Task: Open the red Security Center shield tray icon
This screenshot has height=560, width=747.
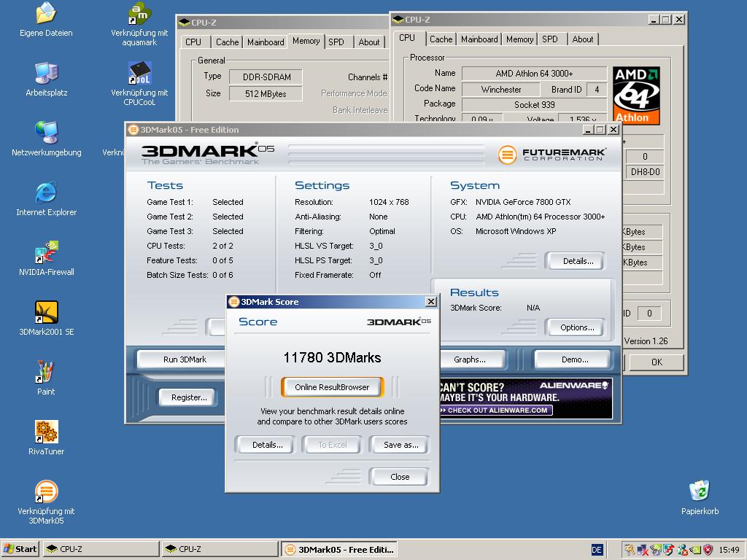Action: click(x=708, y=550)
